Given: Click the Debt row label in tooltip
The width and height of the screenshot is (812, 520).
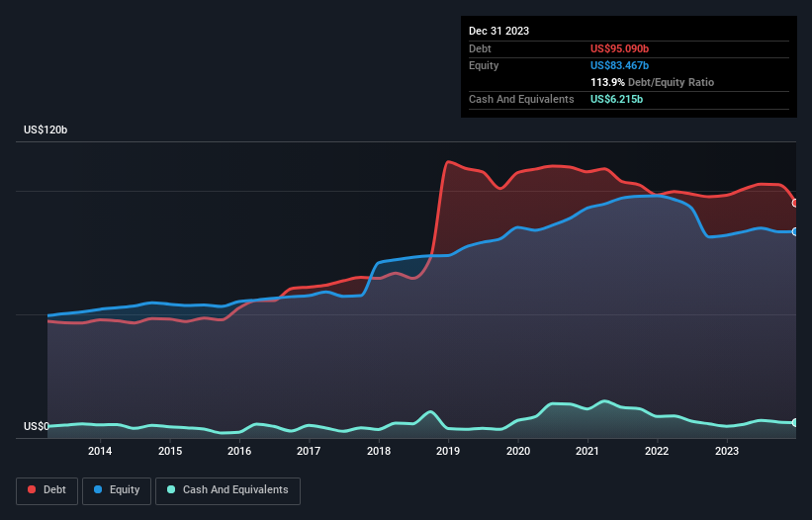Looking at the screenshot, I should (x=480, y=48).
